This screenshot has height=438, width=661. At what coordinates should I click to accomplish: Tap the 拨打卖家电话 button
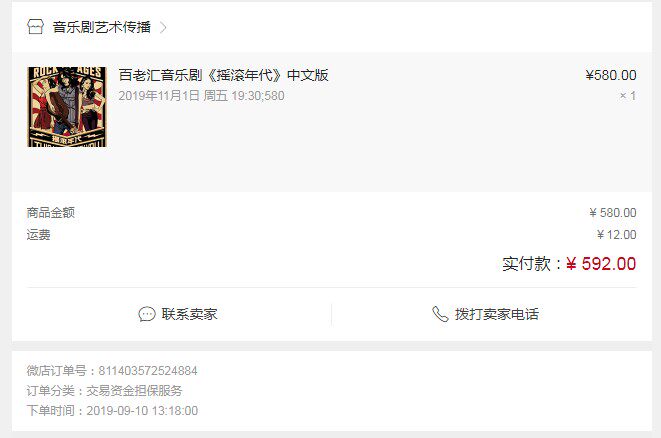point(485,314)
